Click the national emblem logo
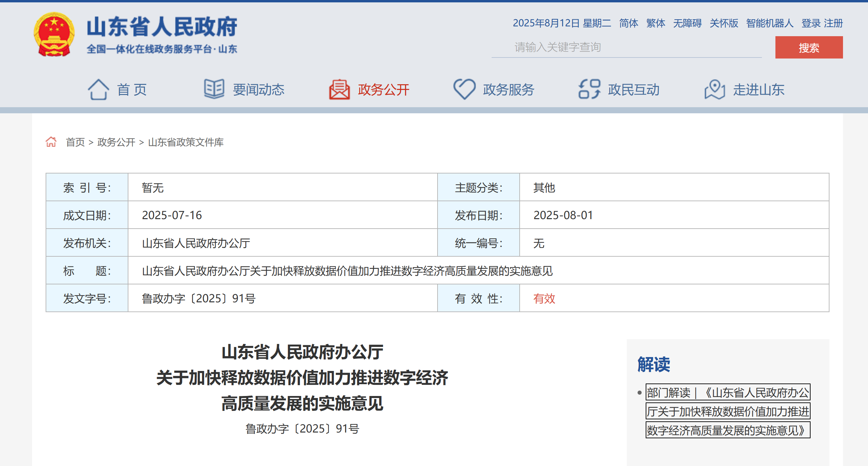Screen dimensions: 868x466 [x=54, y=34]
